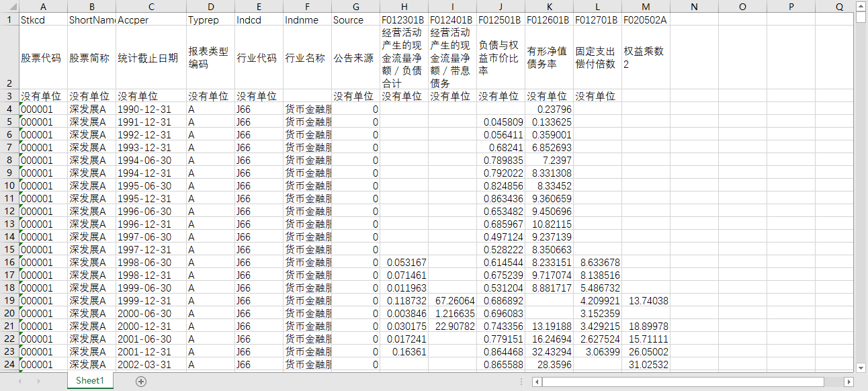The image size is (868, 391).
Task: Click cell with value 8.633678
Action: tap(597, 262)
